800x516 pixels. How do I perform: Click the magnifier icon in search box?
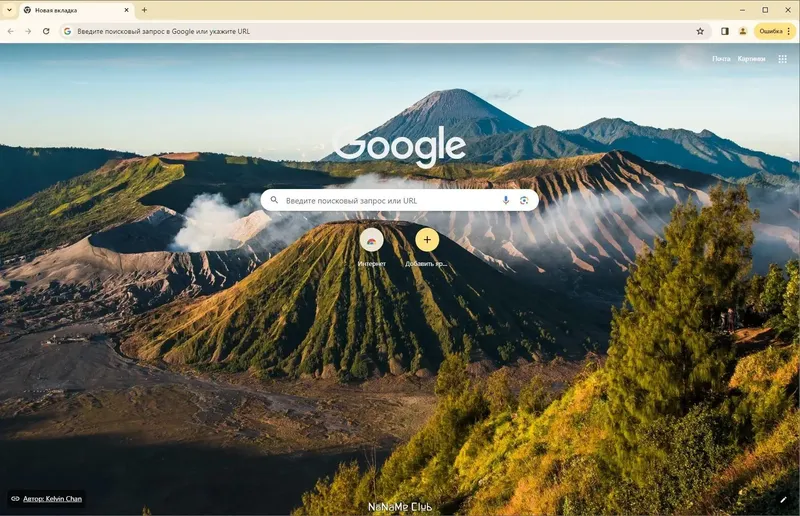(x=274, y=200)
